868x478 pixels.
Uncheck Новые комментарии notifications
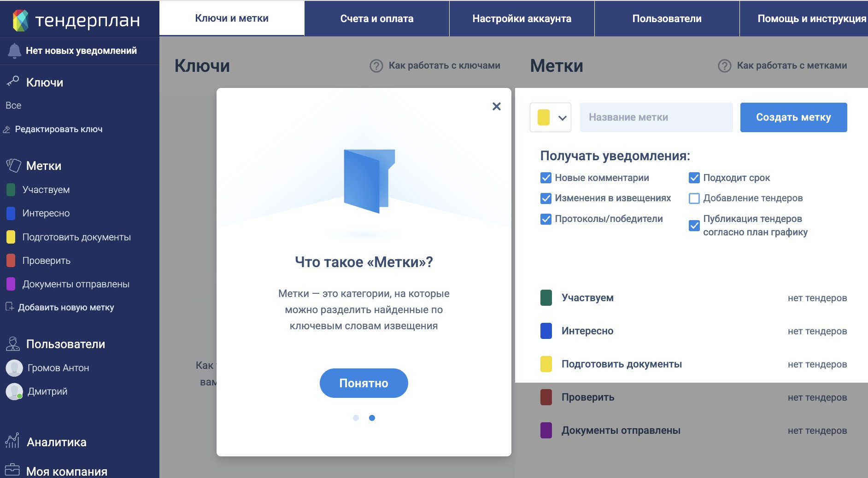pyautogui.click(x=546, y=178)
